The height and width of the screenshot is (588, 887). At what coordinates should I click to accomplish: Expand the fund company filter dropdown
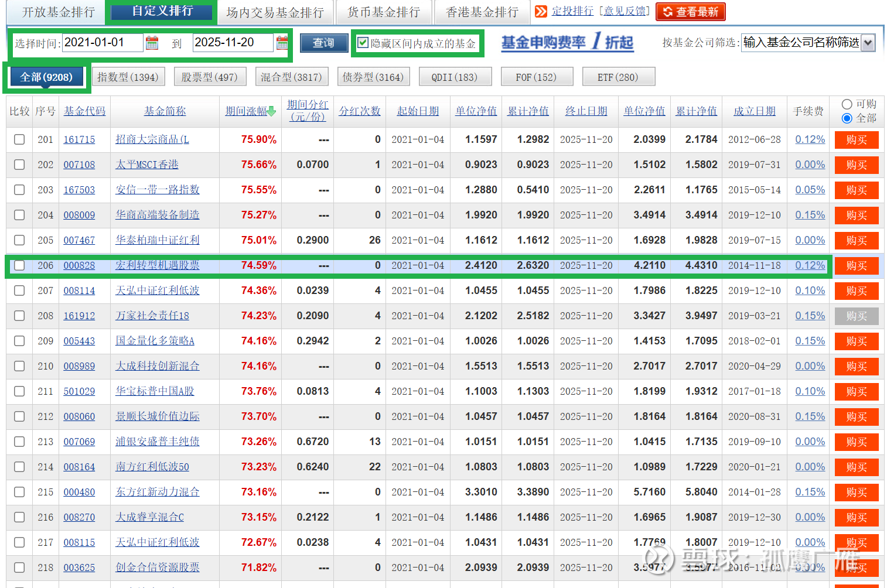(868, 43)
